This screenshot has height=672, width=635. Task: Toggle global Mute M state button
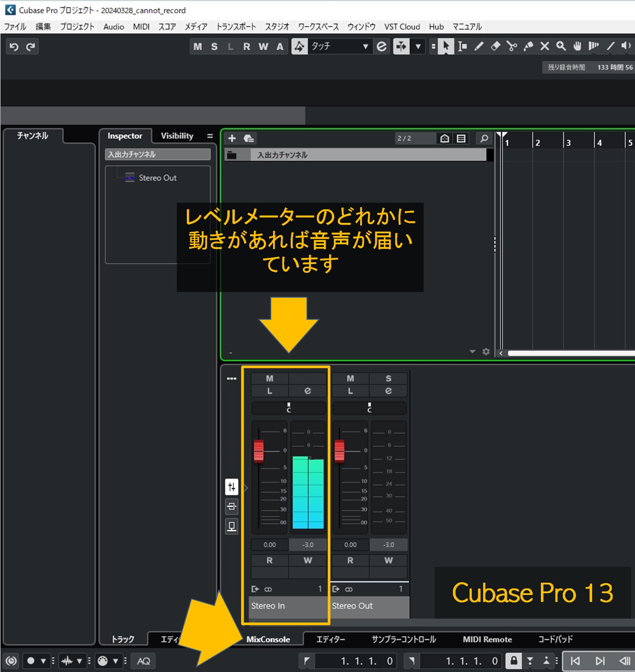pos(198,46)
